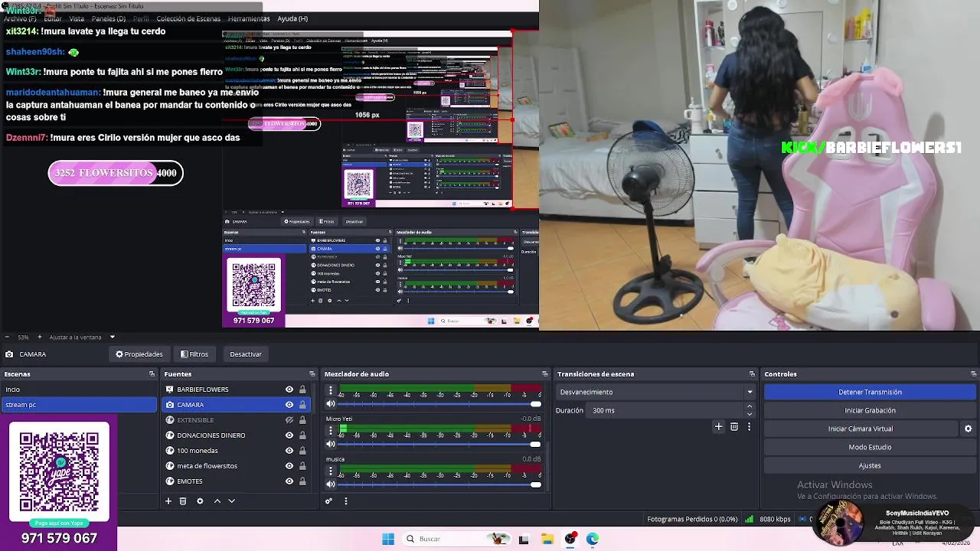Click the add source plus icon in Fuentes
This screenshot has height=551, width=980.
click(x=168, y=501)
